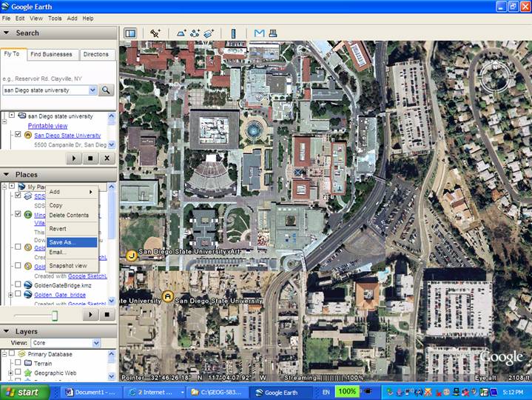532x400 pixels.
Task: Click the yellow J placemark on map
Action: tap(131, 256)
